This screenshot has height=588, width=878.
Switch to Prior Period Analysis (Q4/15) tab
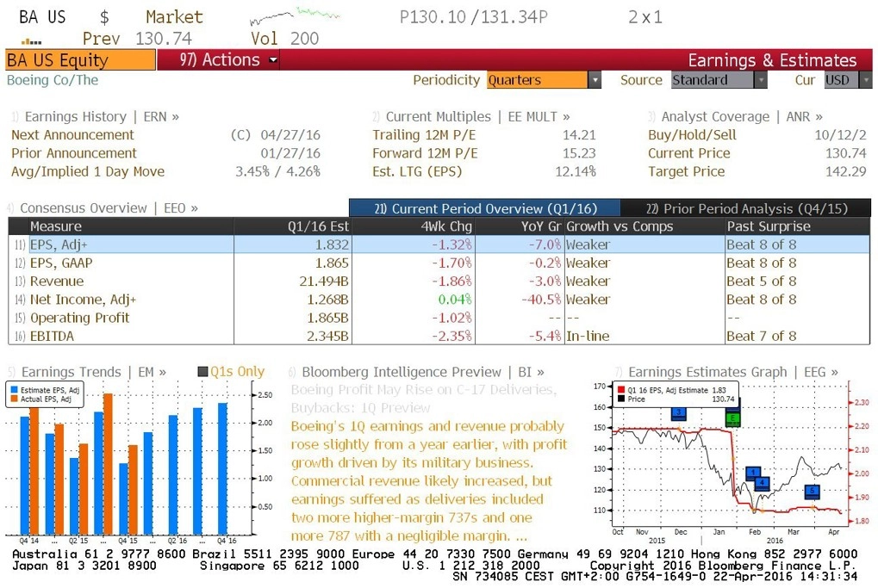[746, 208]
